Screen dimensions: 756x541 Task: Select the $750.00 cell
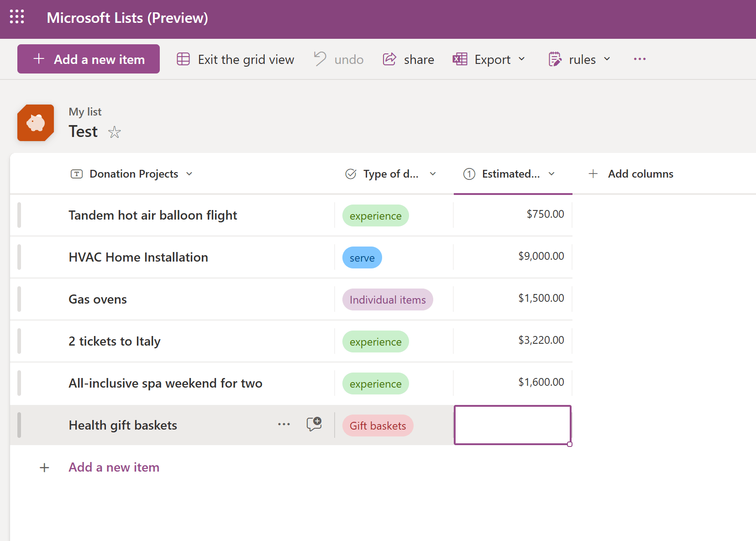click(513, 215)
